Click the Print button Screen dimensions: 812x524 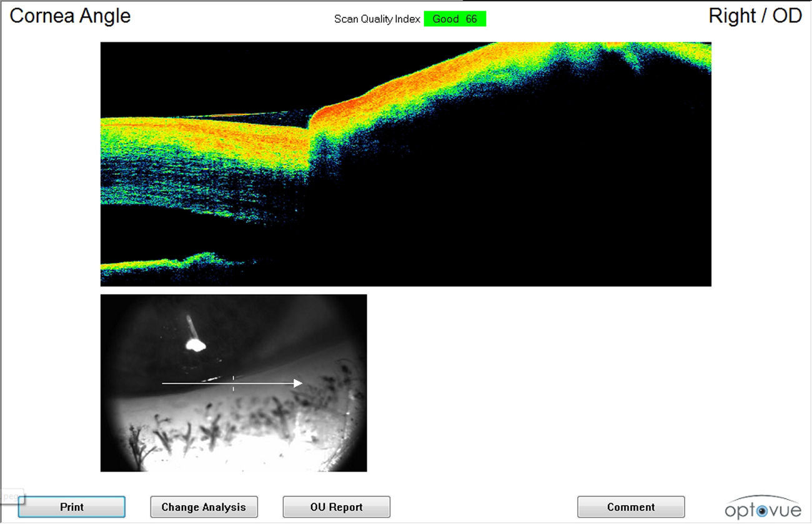tap(71, 507)
